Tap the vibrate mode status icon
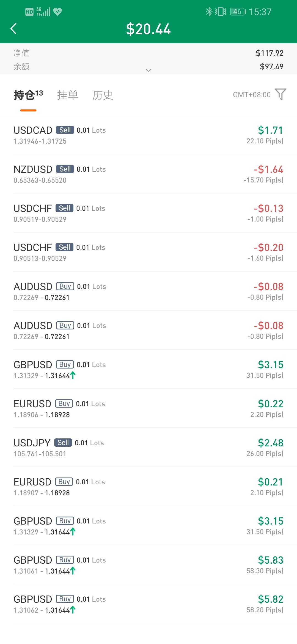Image resolution: width=297 pixels, height=644 pixels. coord(221,12)
